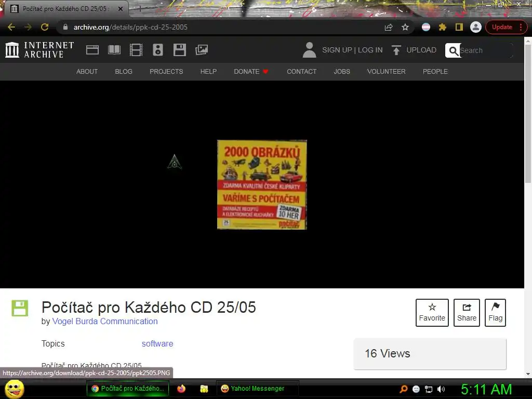
Task: Open the Chrome three-dot menu
Action: (x=521, y=27)
